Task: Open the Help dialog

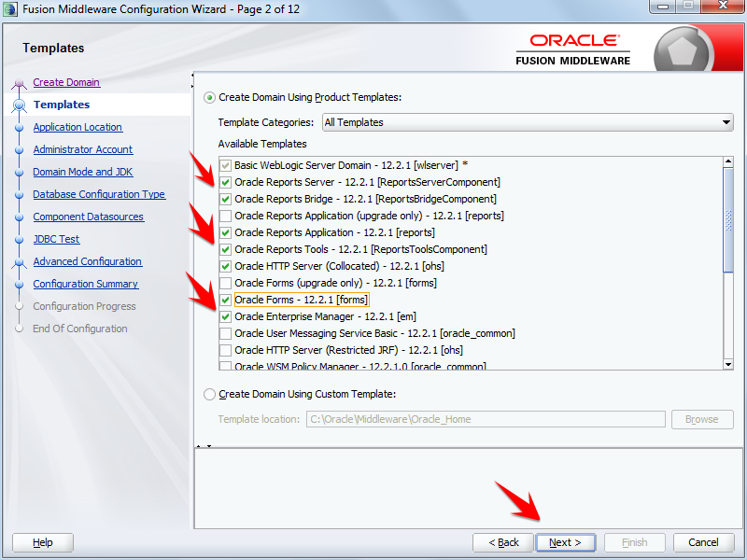Action: click(42, 542)
